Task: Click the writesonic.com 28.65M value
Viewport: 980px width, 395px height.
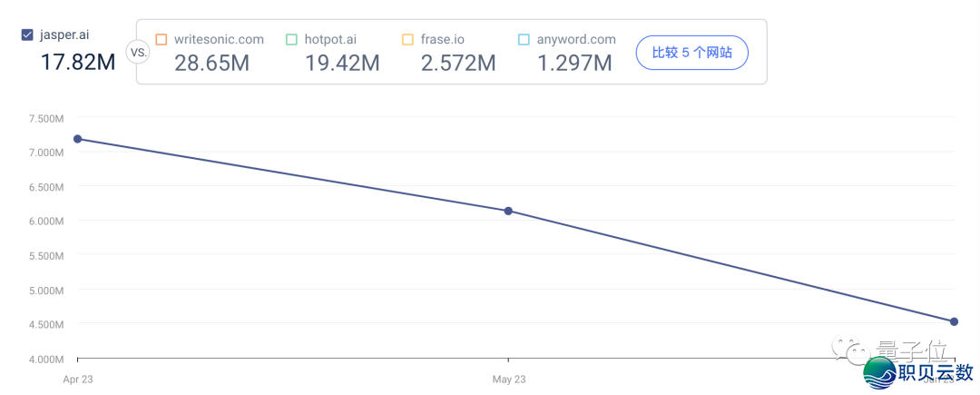Action: coord(211,63)
